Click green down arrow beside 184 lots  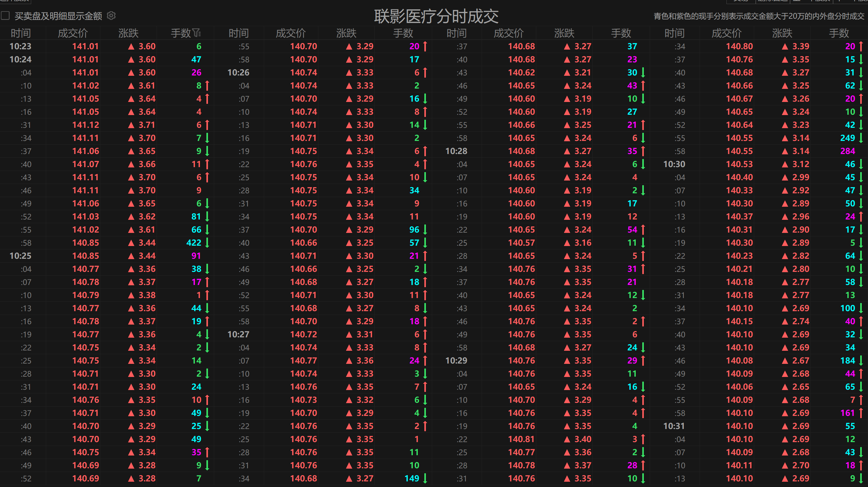[x=861, y=361]
